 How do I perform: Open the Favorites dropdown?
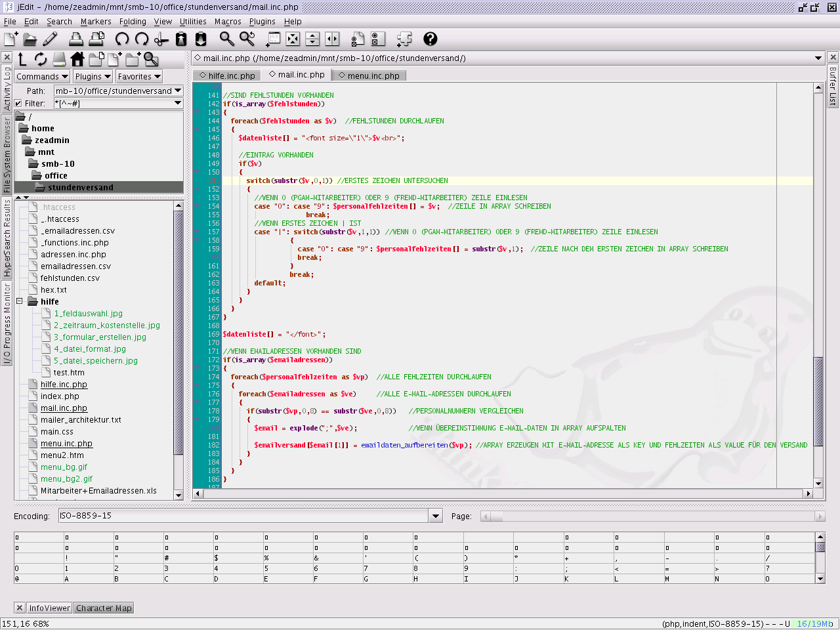(x=139, y=77)
